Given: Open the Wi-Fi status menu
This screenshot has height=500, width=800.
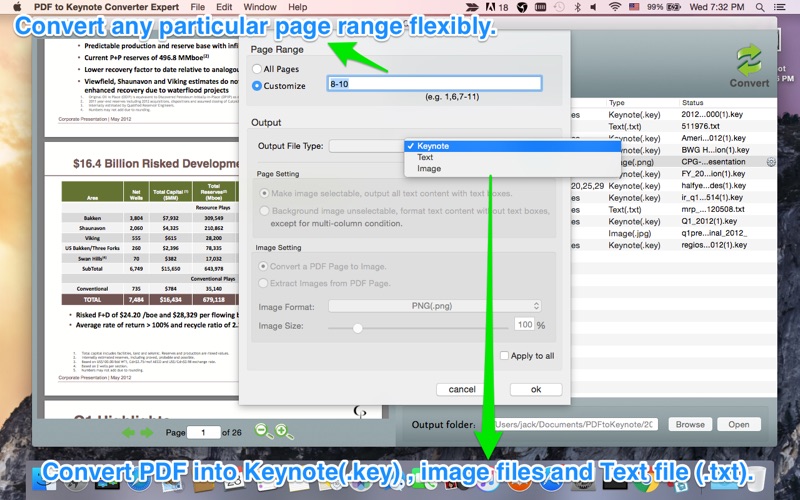Looking at the screenshot, I should [x=615, y=7].
